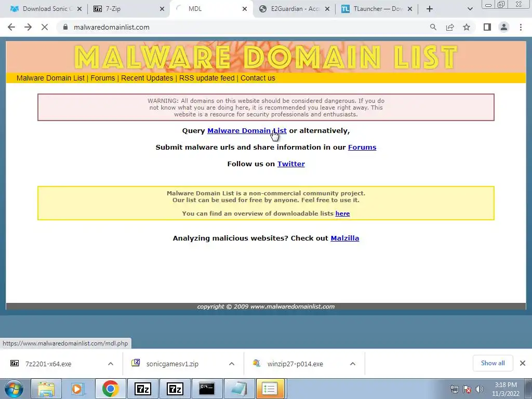Launch Windows Media Player from the taskbar
The image size is (532, 399).
(x=77, y=389)
